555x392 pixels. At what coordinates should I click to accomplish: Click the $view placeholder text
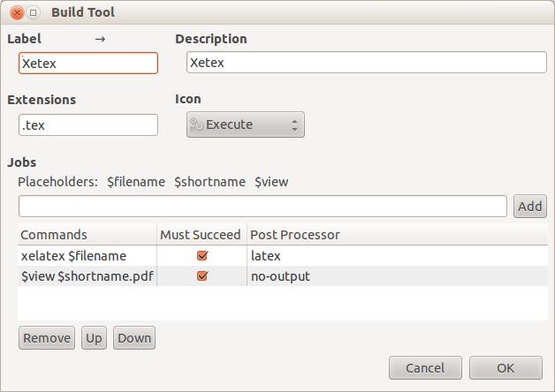[271, 182]
